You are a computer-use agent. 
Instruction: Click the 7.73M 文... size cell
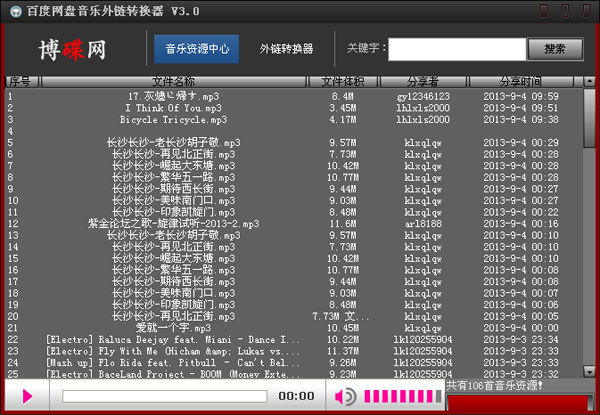(x=341, y=316)
